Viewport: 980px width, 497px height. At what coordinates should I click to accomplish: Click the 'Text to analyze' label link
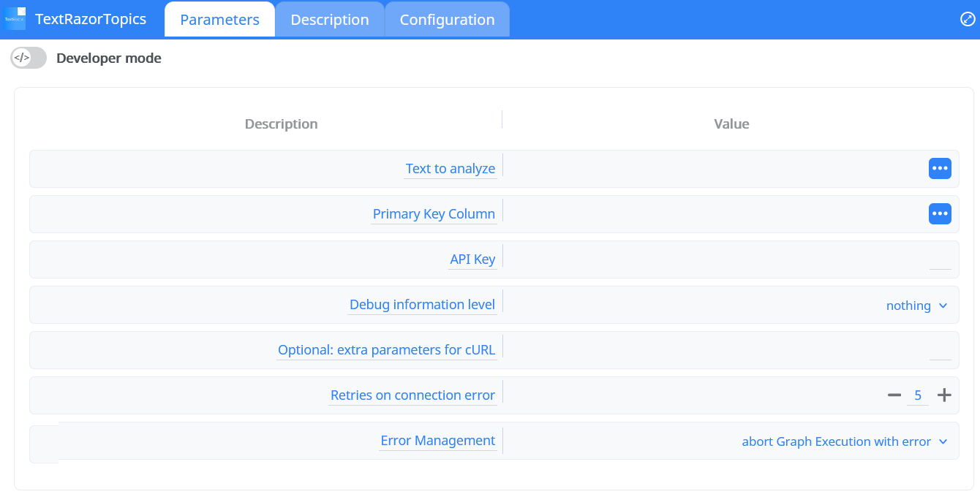[x=450, y=169]
